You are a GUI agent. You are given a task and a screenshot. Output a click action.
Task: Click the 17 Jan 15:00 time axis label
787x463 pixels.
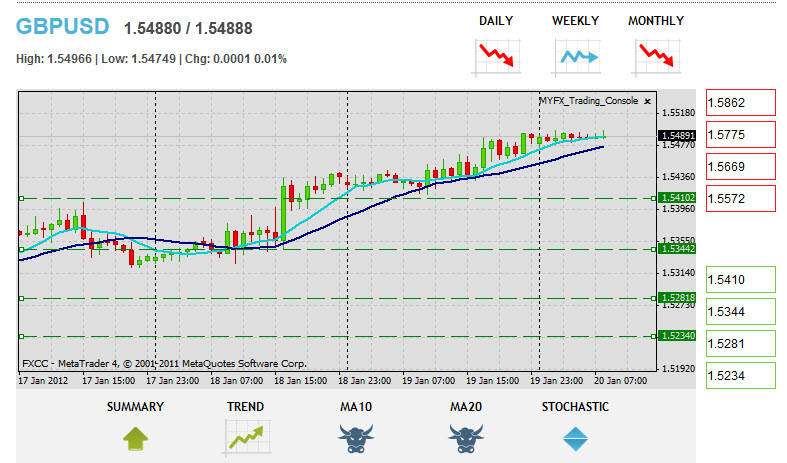click(x=108, y=381)
